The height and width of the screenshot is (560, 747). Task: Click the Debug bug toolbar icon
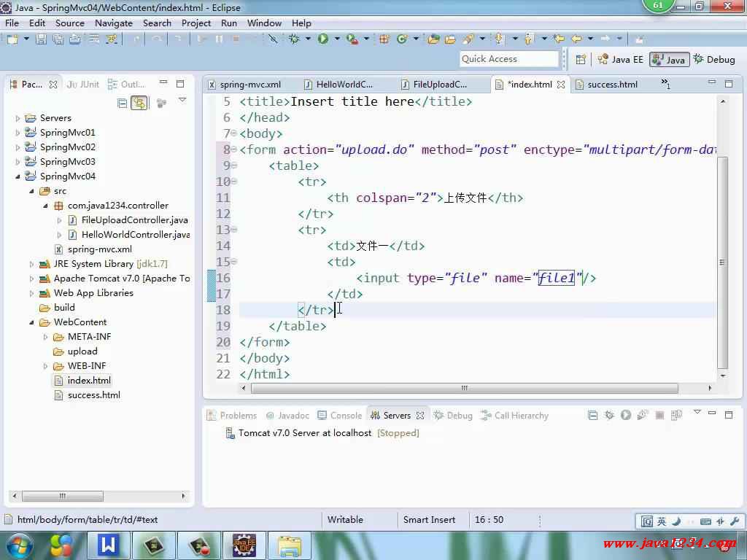point(294,39)
